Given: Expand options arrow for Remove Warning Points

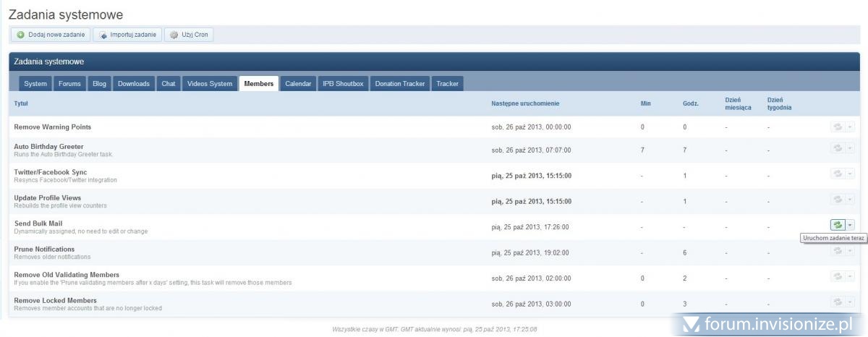Looking at the screenshot, I should tap(850, 127).
